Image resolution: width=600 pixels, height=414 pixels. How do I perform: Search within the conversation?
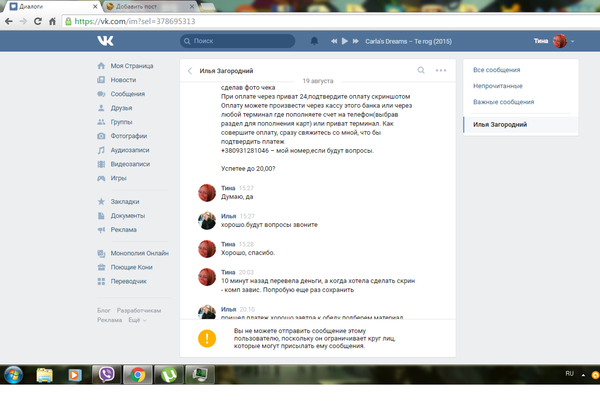[421, 71]
